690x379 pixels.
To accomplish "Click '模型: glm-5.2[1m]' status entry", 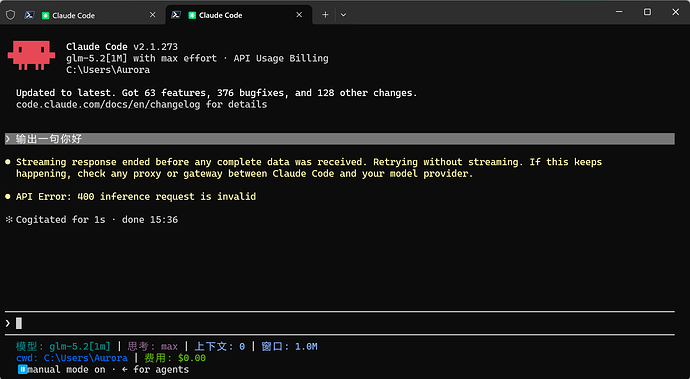I will point(63,346).
